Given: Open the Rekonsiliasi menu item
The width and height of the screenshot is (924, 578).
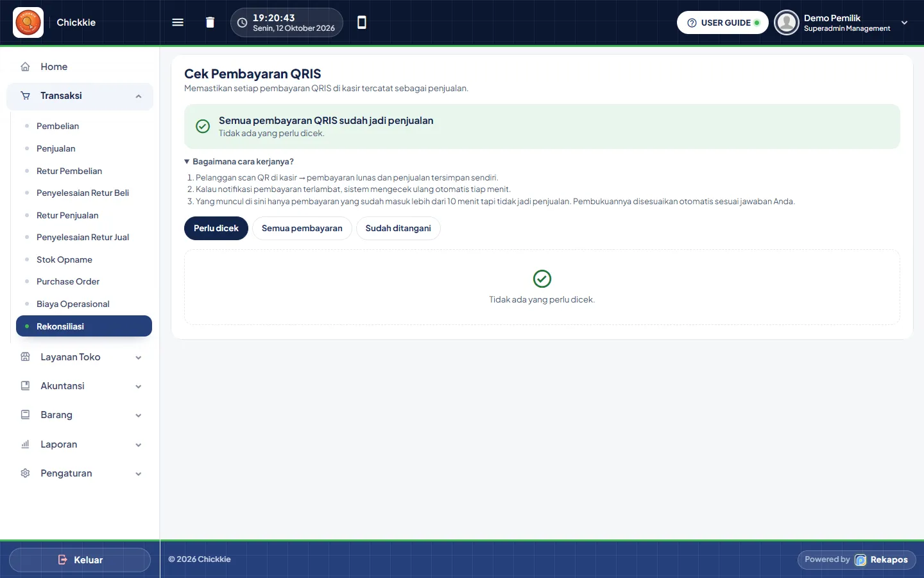Looking at the screenshot, I should pos(84,326).
